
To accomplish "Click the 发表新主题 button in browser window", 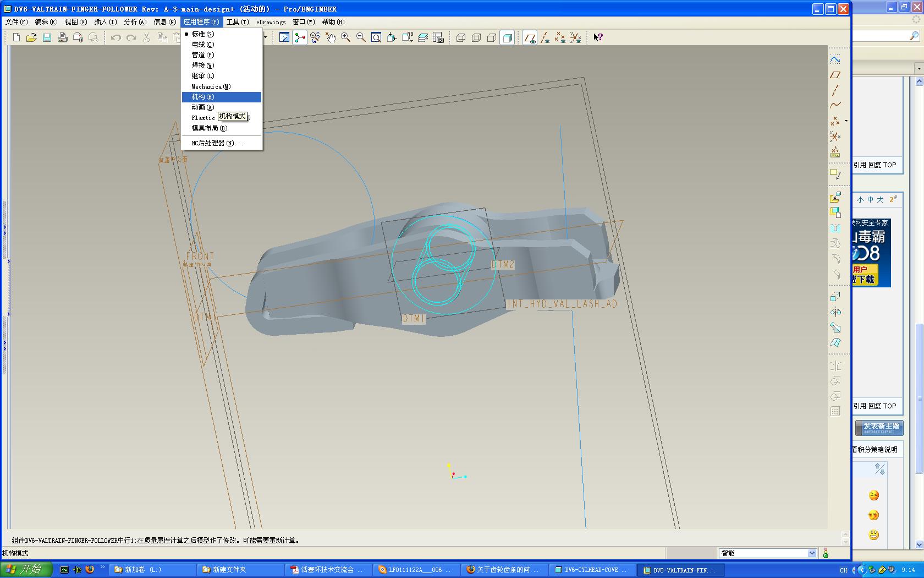I will tap(879, 428).
